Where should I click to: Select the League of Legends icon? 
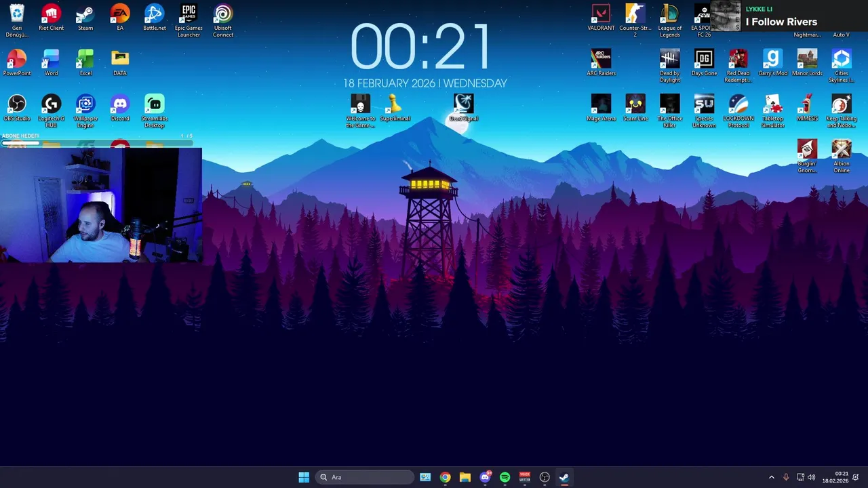pyautogui.click(x=670, y=20)
